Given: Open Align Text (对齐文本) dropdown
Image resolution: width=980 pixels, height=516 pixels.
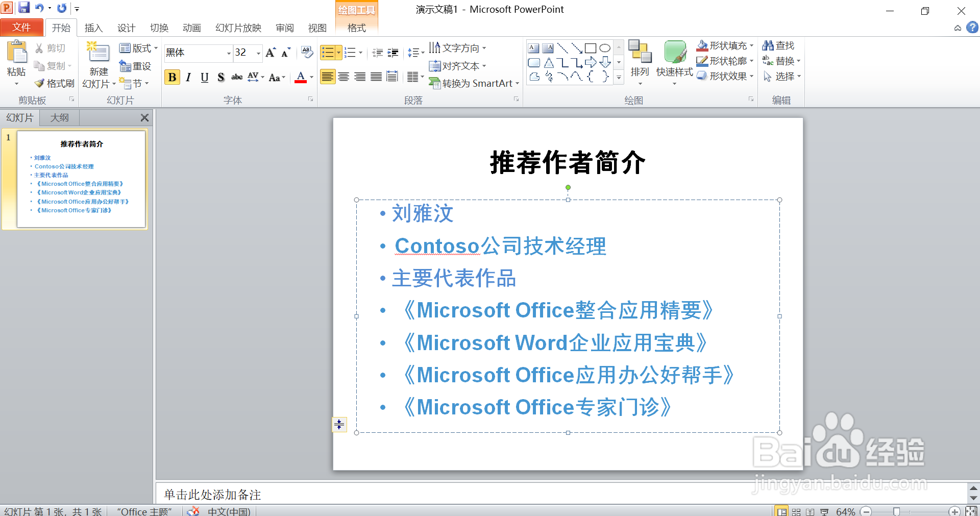Looking at the screenshot, I should point(457,66).
